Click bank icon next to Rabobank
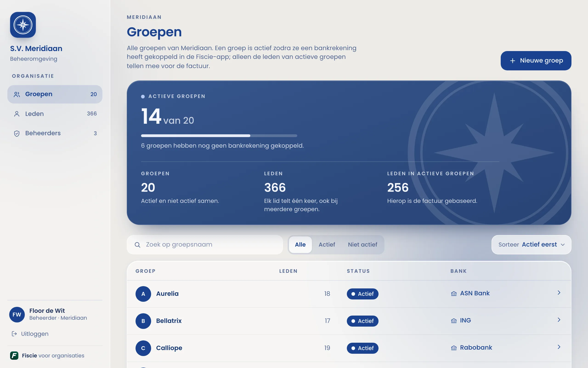This screenshot has width=588, height=368. [454, 348]
